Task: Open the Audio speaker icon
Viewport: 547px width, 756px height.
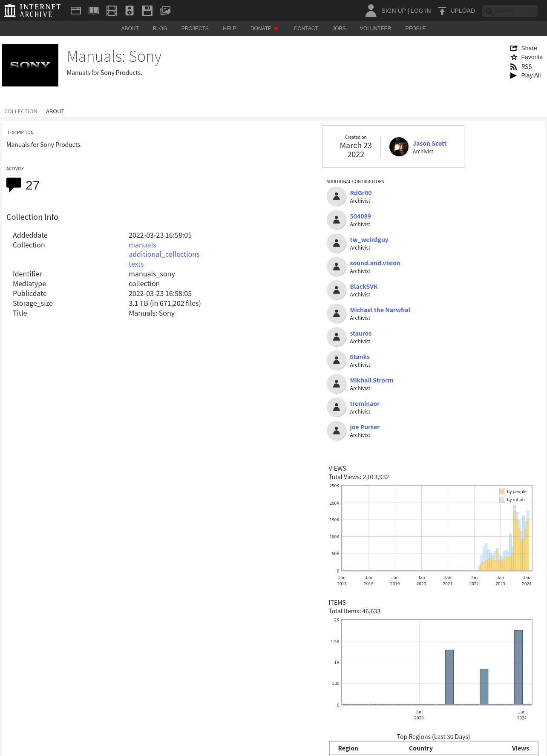Action: (130, 11)
